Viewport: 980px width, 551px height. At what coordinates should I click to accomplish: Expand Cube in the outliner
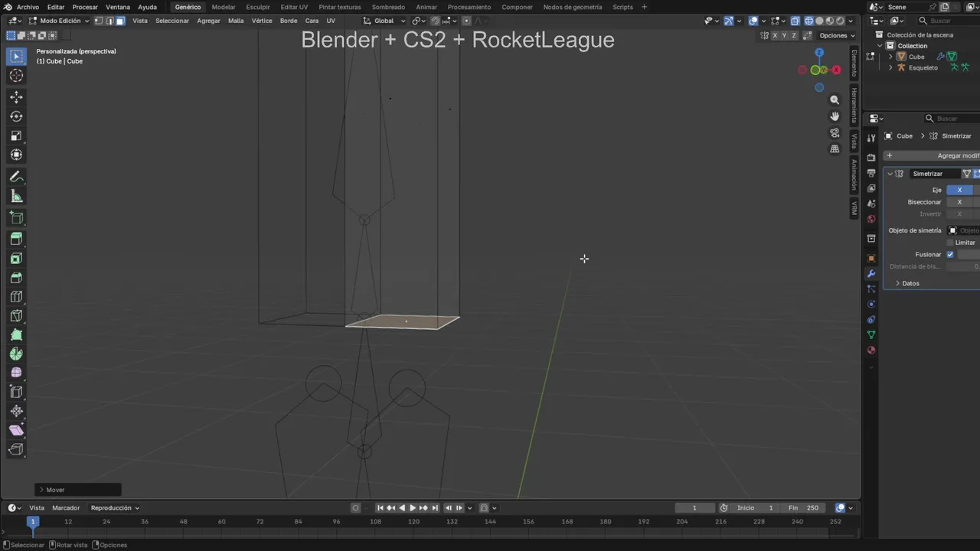tap(890, 57)
